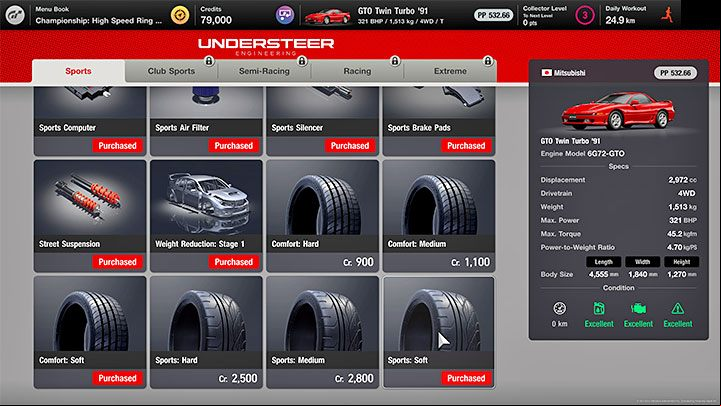Click the PP 532.66 badge in car panel

675,73
